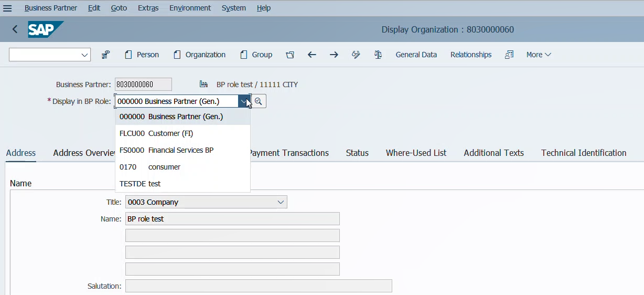Click the switch display/change pencil icon

tap(356, 55)
